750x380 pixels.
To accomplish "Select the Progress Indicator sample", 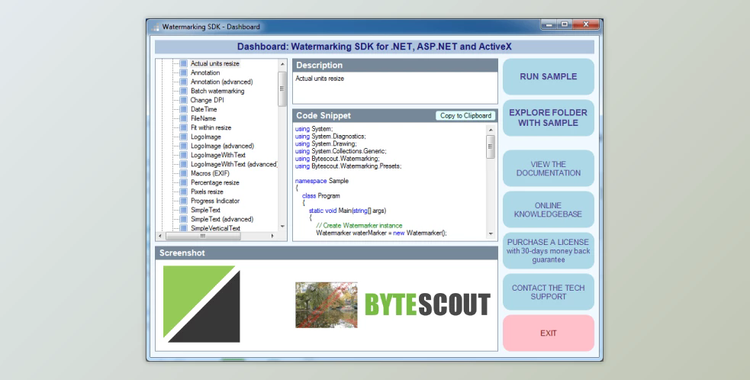I will pos(215,201).
